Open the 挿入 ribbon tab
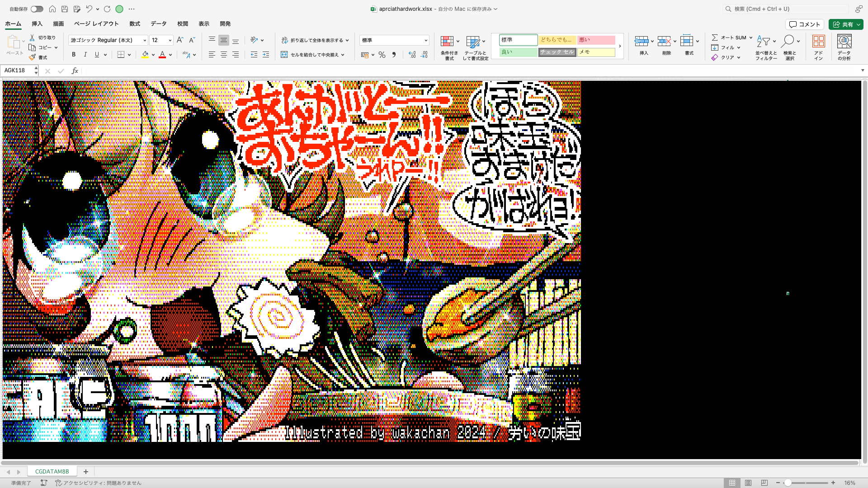Viewport: 868px width, 488px height. coord(37,24)
